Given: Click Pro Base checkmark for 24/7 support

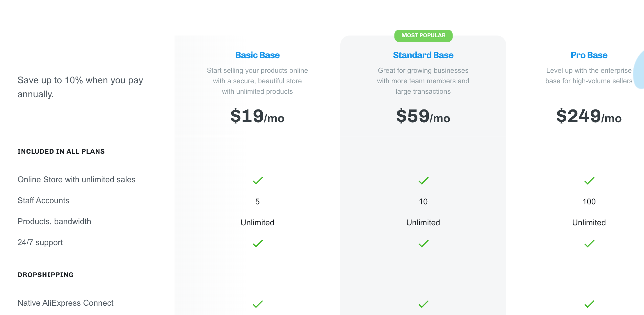Looking at the screenshot, I should point(589,243).
